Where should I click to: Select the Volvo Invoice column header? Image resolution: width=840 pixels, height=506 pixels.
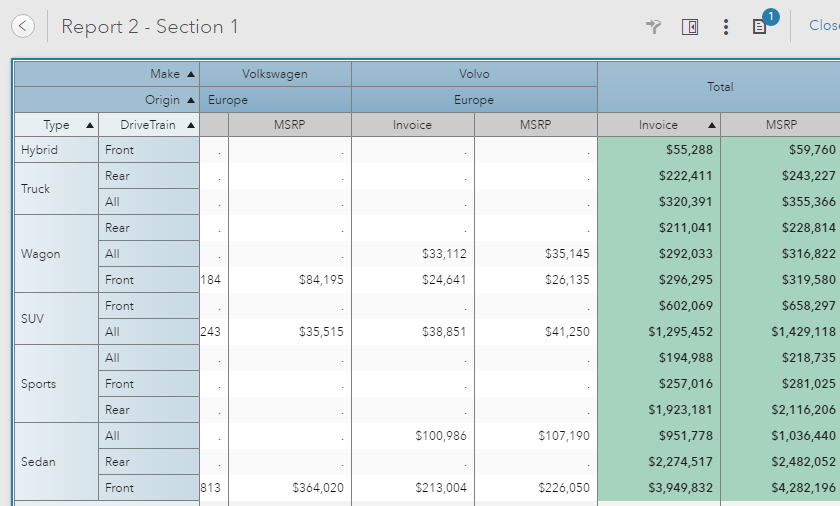[412, 126]
